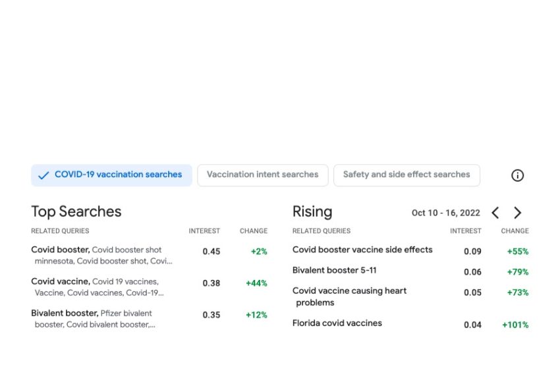Open the Florida covid vaccines query
This screenshot has width=560, height=392.
tap(337, 323)
